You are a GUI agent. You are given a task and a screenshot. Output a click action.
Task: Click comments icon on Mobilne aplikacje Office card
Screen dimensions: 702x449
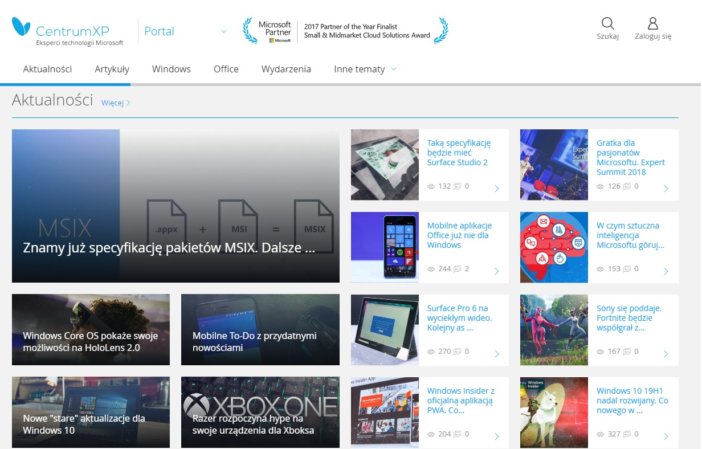457,269
